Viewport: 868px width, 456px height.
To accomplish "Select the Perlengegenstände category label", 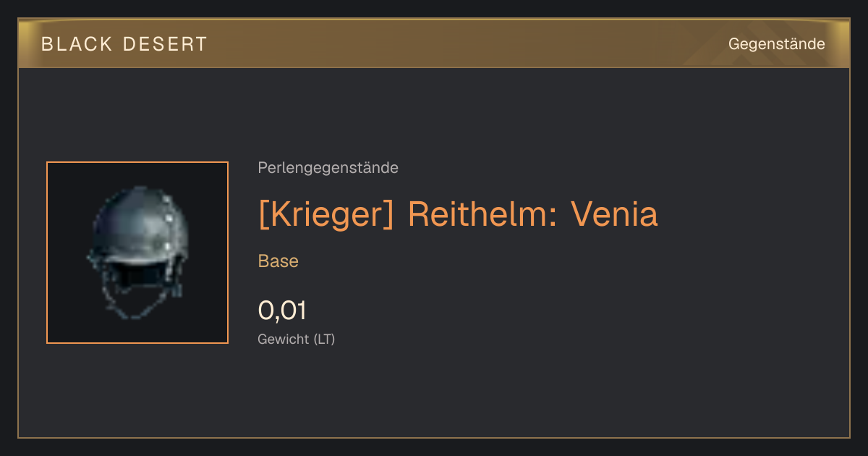I will [x=328, y=168].
